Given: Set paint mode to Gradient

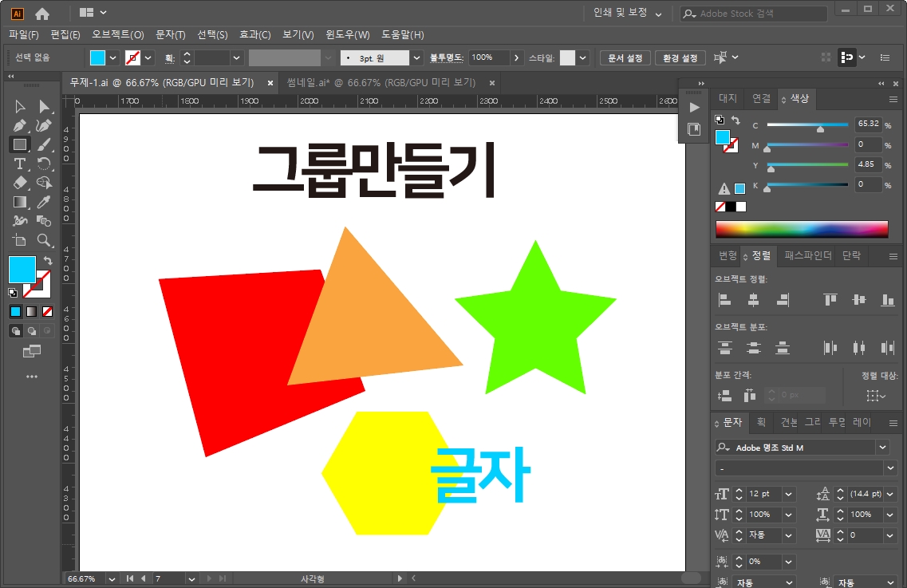Looking at the screenshot, I should tap(32, 312).
